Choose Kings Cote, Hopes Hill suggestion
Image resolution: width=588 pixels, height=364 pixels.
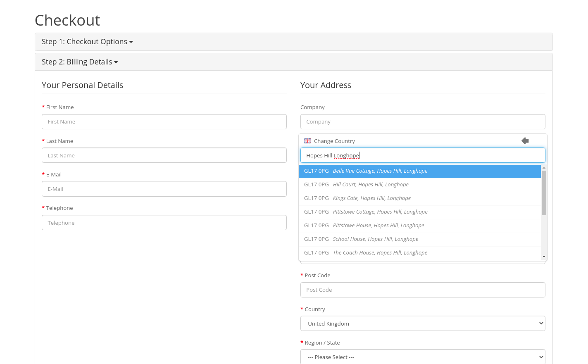[420, 198]
